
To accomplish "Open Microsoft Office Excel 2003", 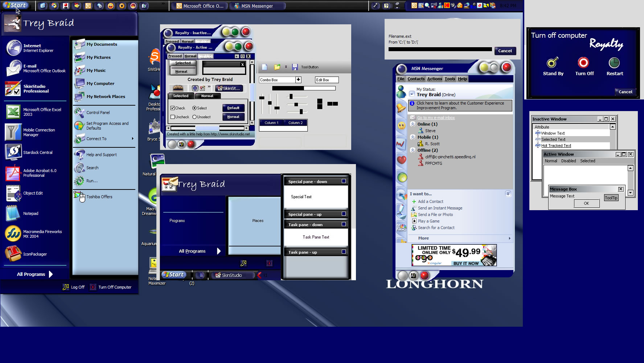I will tap(36, 112).
